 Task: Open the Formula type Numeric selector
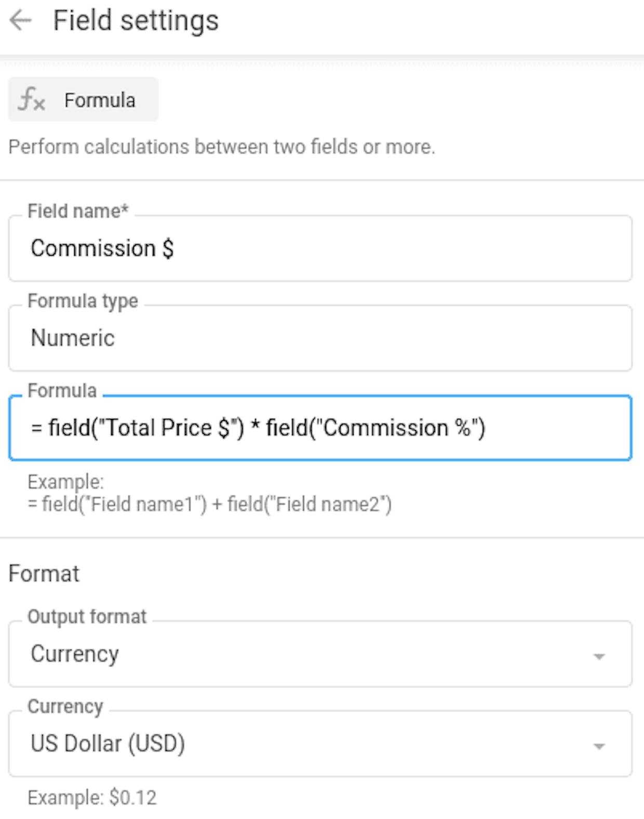point(320,338)
